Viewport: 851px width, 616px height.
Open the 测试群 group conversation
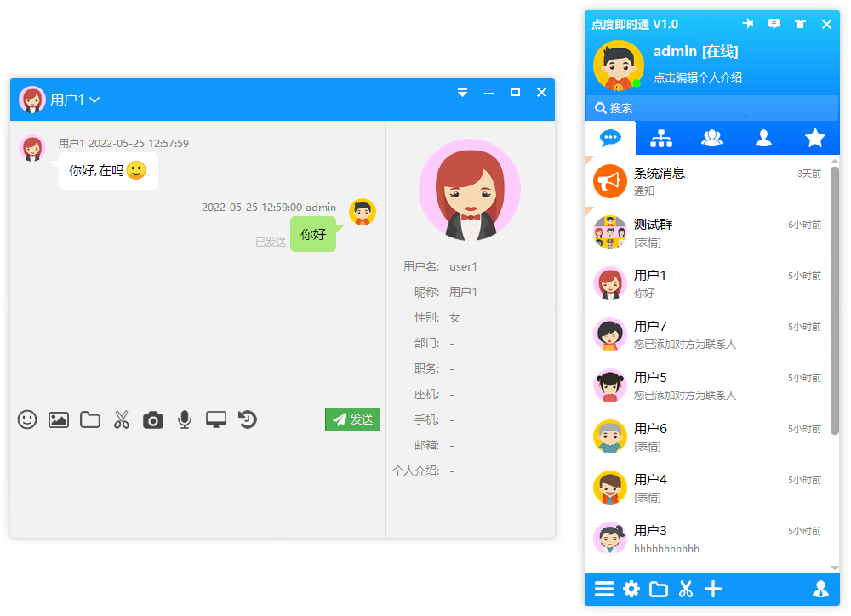[707, 233]
